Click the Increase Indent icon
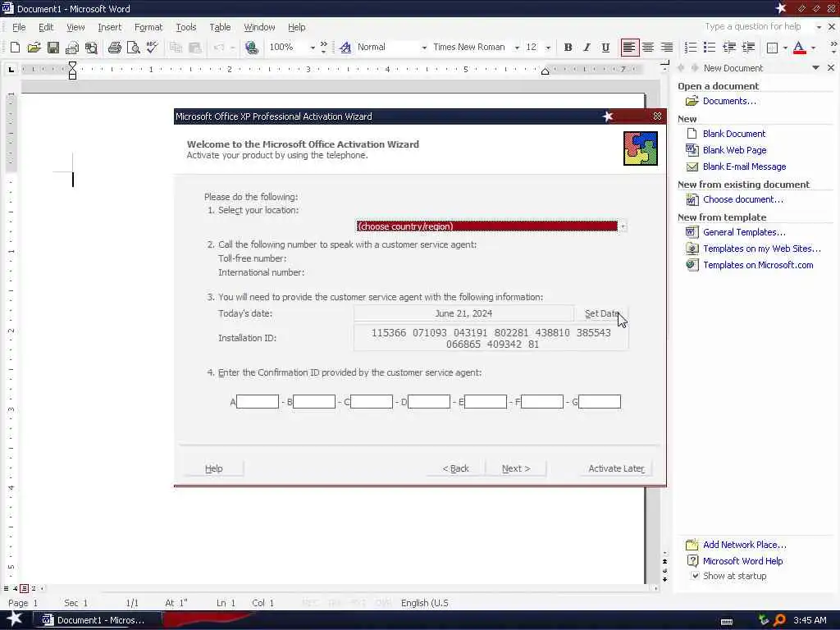 748,48
